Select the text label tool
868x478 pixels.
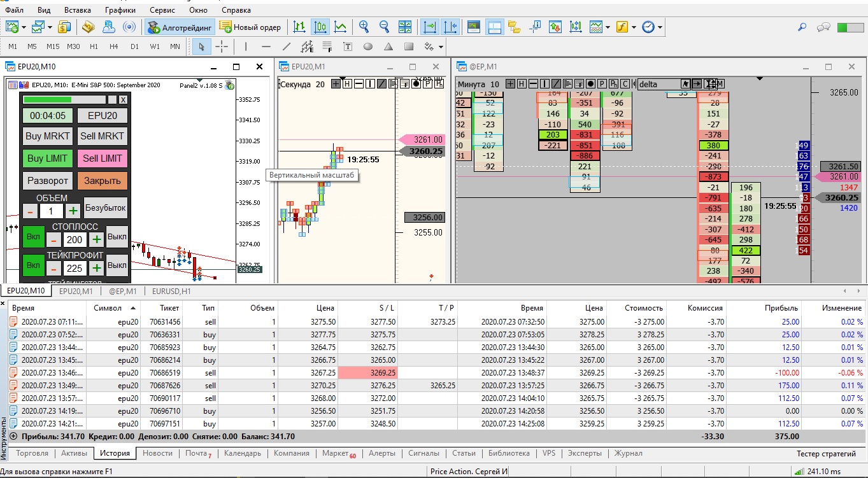(348, 46)
